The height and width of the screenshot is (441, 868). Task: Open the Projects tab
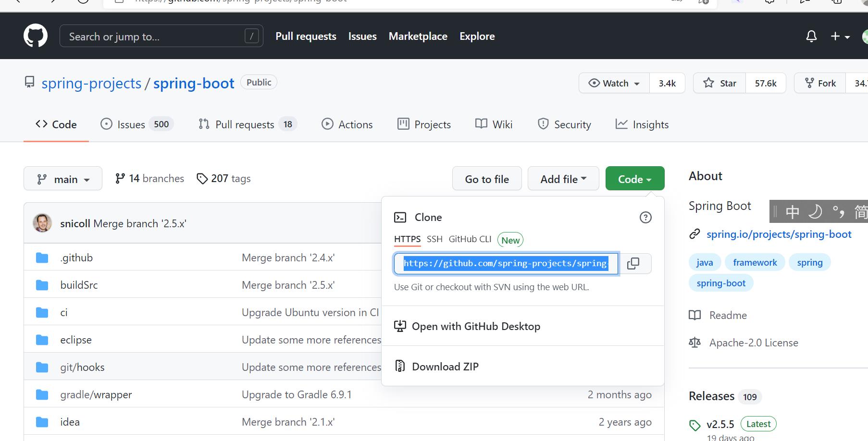pyautogui.click(x=424, y=124)
